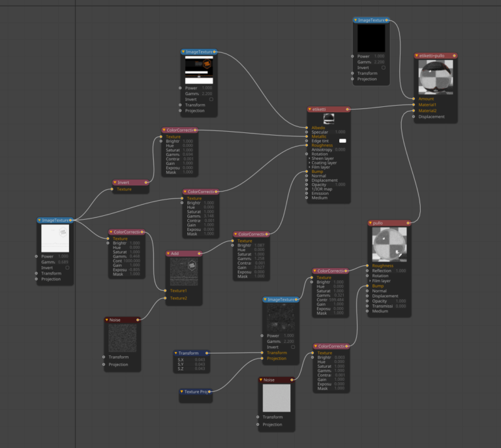Enable Invert on ImageTexture wired to Transform node

pos(293,347)
